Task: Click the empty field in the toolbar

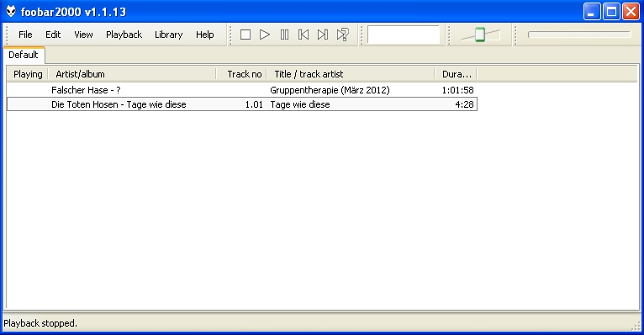Action: 404,35
